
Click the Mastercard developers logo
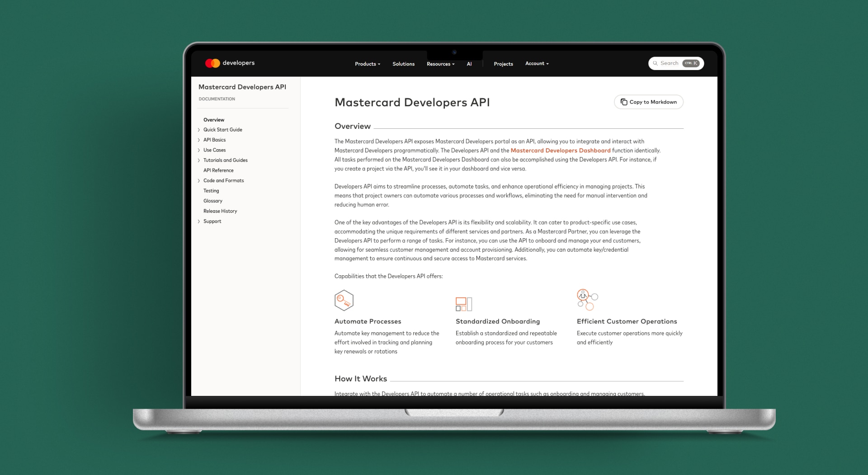[230, 63]
